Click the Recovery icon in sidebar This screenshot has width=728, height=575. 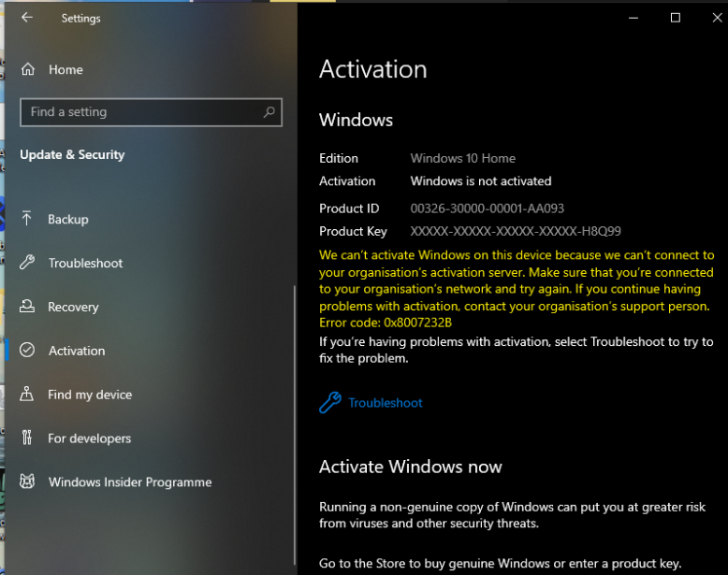(x=27, y=306)
